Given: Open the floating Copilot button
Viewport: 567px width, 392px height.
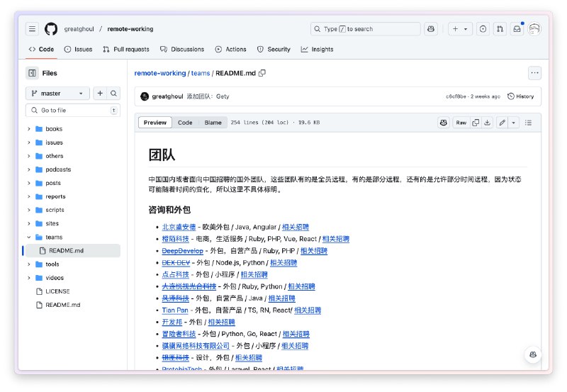Looking at the screenshot, I should (533, 354).
